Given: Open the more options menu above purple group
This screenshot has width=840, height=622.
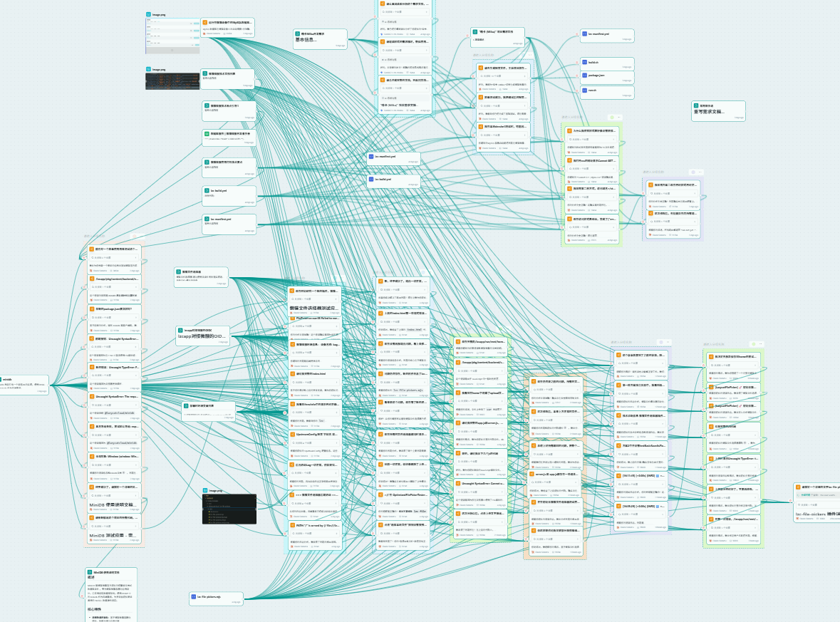Looking at the screenshot, I should click(x=700, y=172).
